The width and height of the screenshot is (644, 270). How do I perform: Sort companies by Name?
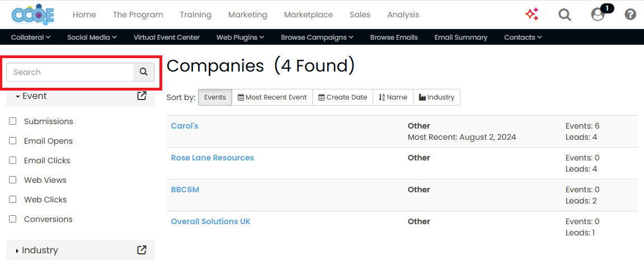click(393, 97)
